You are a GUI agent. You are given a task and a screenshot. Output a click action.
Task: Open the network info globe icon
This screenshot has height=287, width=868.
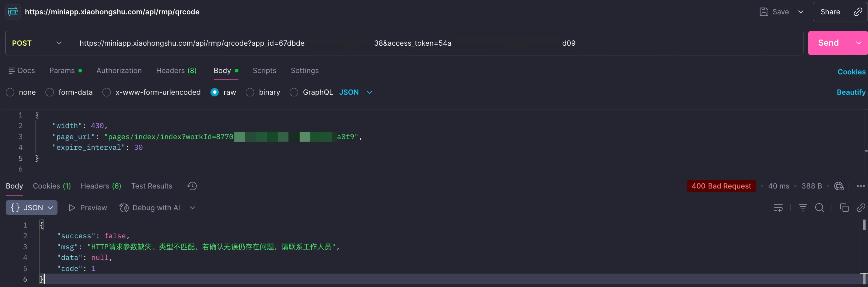pyautogui.click(x=839, y=186)
